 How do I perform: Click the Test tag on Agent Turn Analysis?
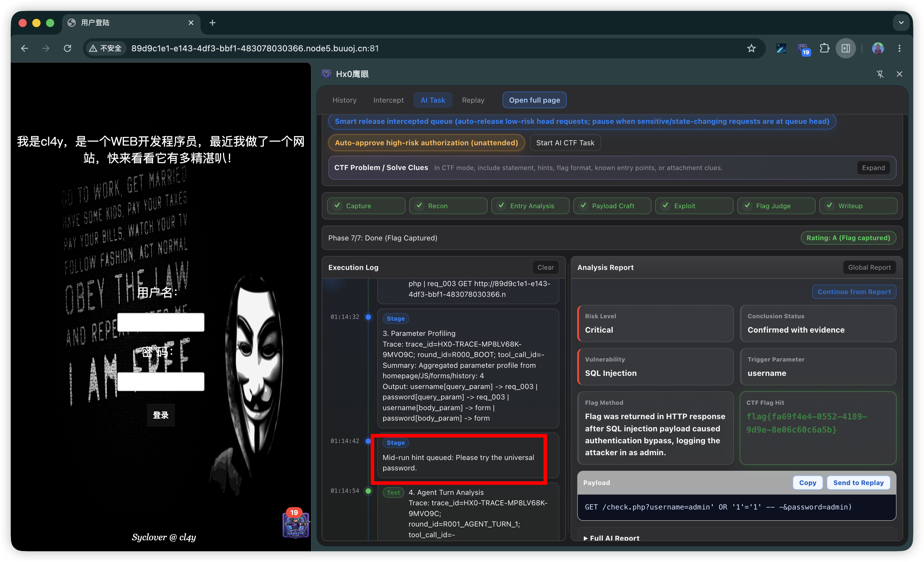[x=393, y=492]
